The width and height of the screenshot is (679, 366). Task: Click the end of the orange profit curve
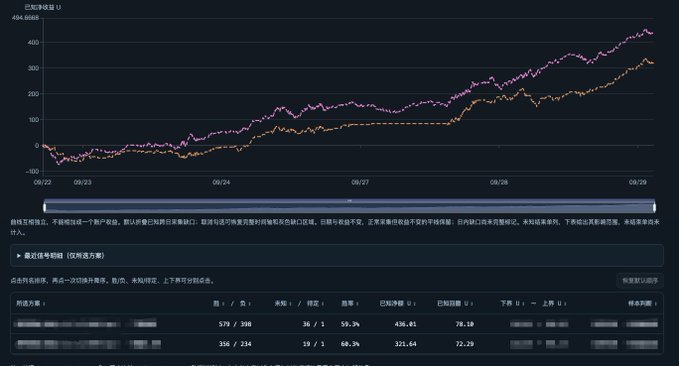point(653,63)
